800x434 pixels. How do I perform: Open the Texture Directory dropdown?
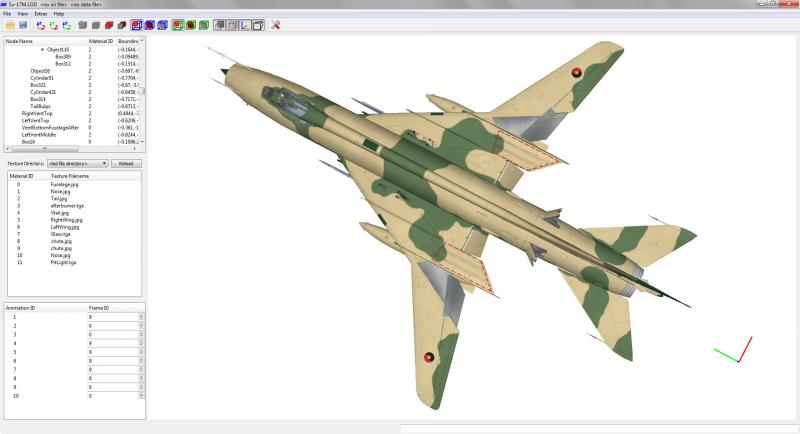[78, 163]
